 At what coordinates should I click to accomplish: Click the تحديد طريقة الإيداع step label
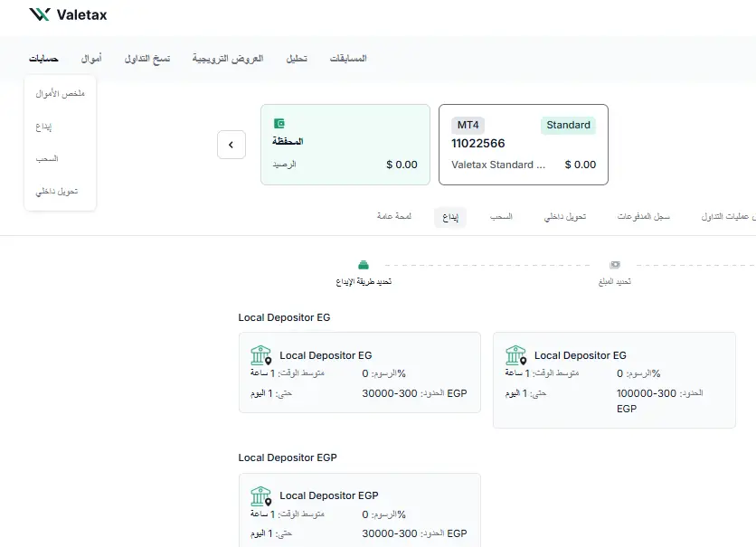point(364,281)
